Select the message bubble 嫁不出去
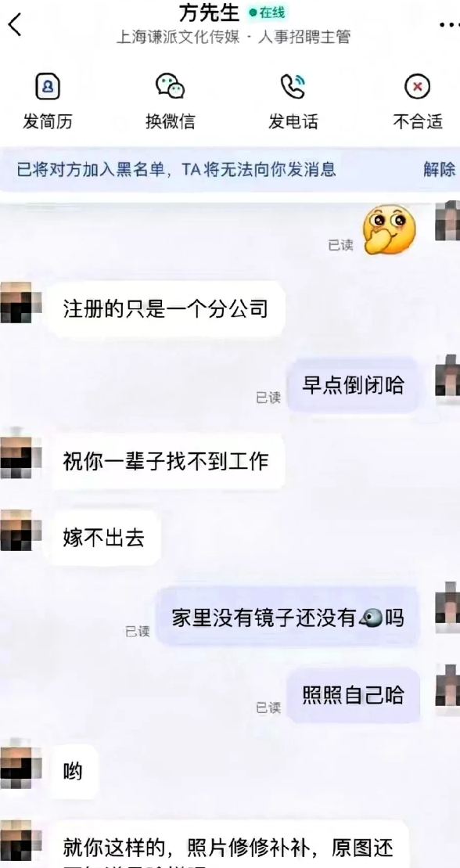Screen dimensions: 460x868 click(103, 538)
